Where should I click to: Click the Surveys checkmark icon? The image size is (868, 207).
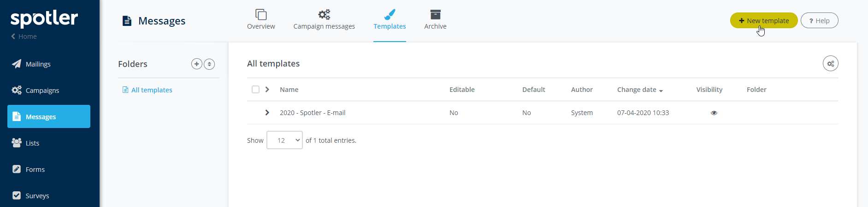point(17,195)
